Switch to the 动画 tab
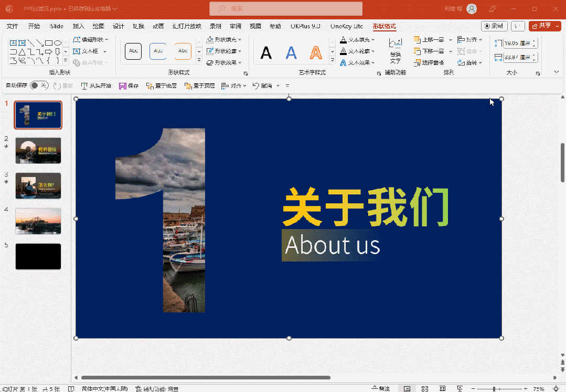 point(158,26)
